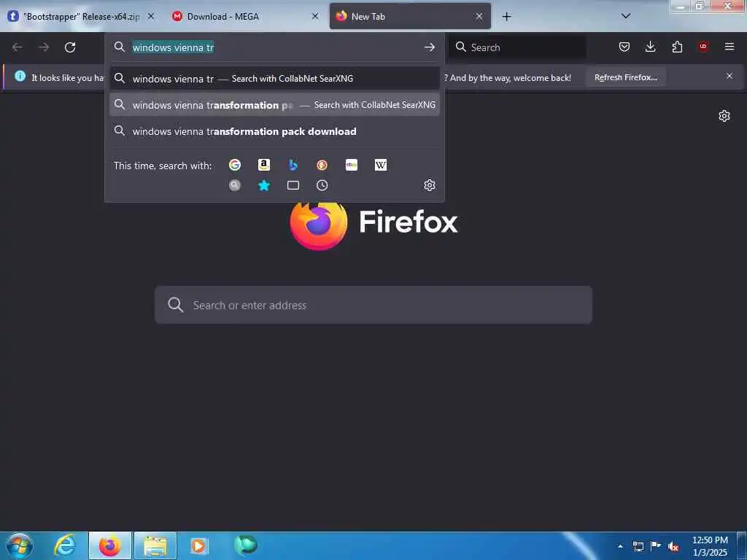Search with eBay icon
Image resolution: width=747 pixels, height=560 pixels.
(x=352, y=165)
